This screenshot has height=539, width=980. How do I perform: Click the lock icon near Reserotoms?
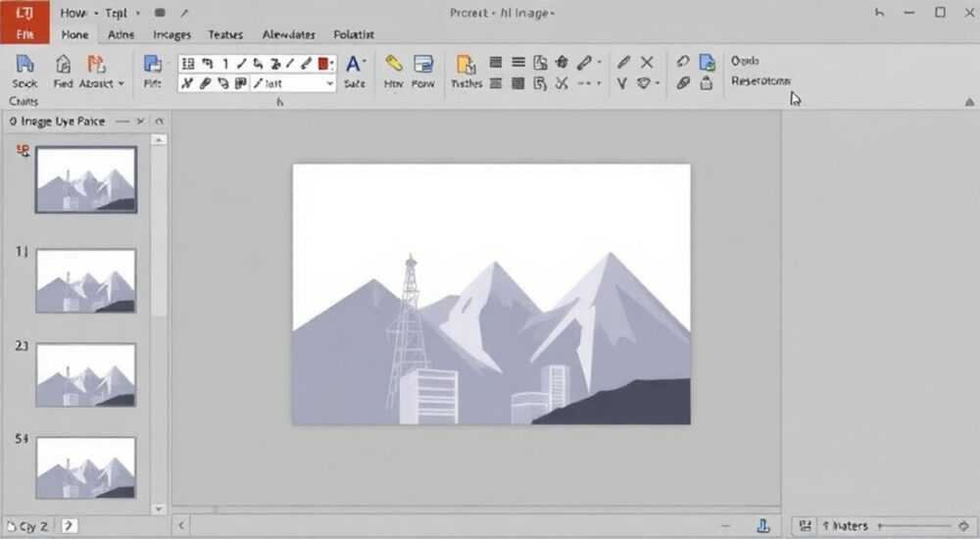[x=707, y=82]
